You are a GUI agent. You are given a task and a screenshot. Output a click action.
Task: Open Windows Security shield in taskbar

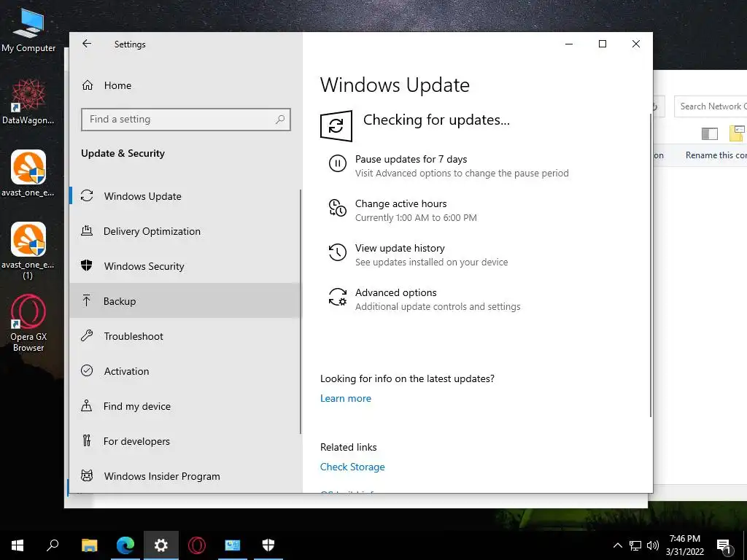pyautogui.click(x=268, y=545)
